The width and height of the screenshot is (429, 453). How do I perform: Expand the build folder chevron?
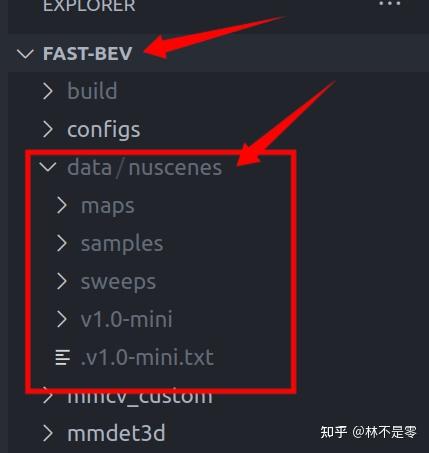48,91
